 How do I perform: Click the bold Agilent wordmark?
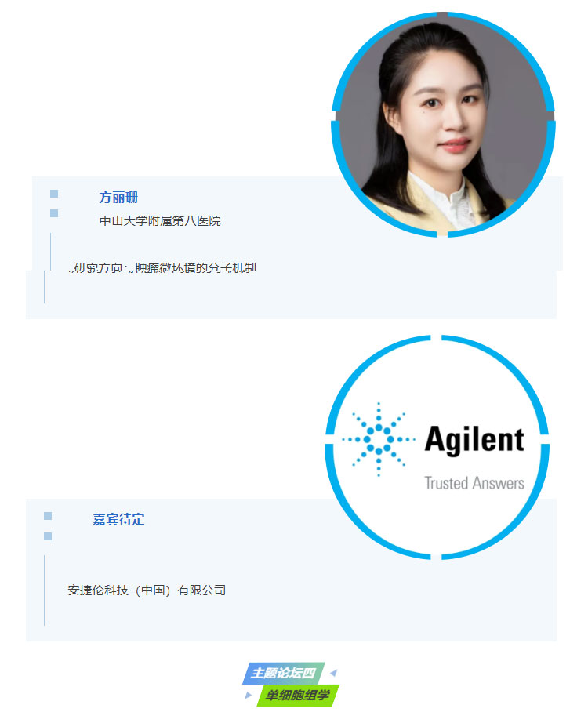pos(474,440)
